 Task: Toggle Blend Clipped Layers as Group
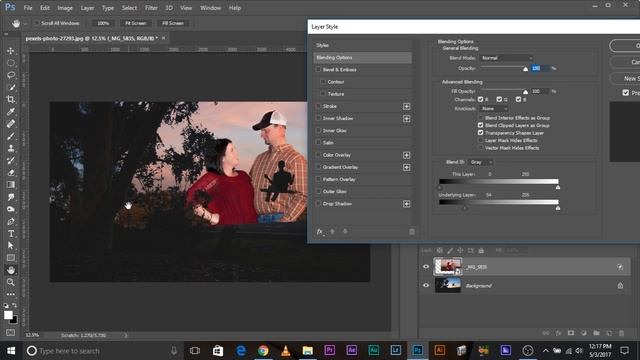[480, 125]
